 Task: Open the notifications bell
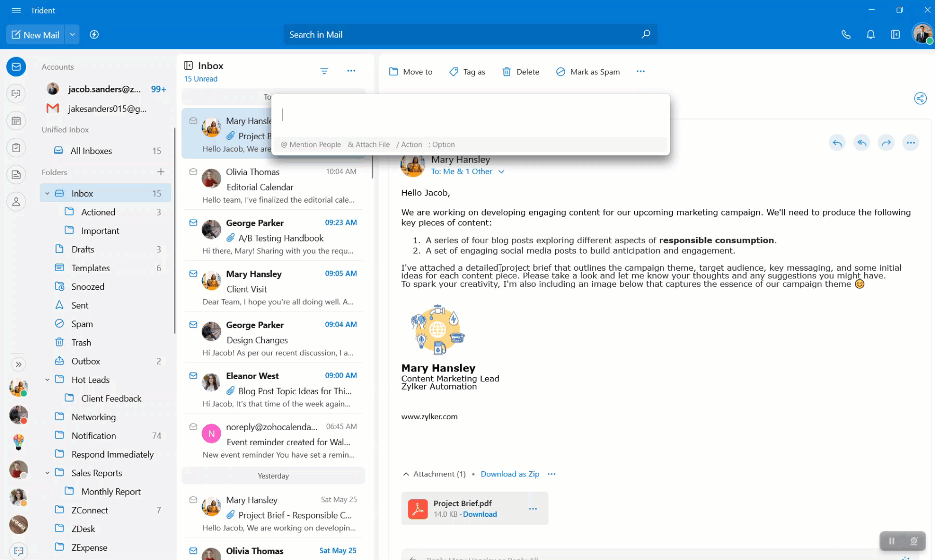871,35
